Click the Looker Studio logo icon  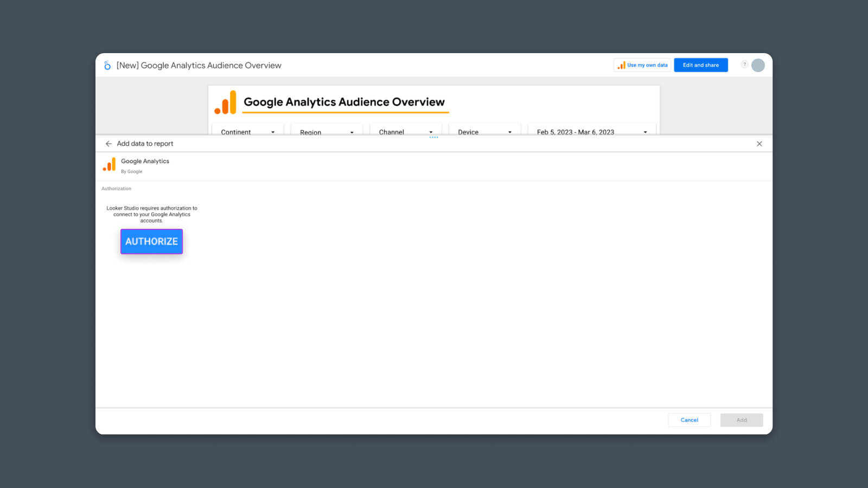[x=107, y=65]
